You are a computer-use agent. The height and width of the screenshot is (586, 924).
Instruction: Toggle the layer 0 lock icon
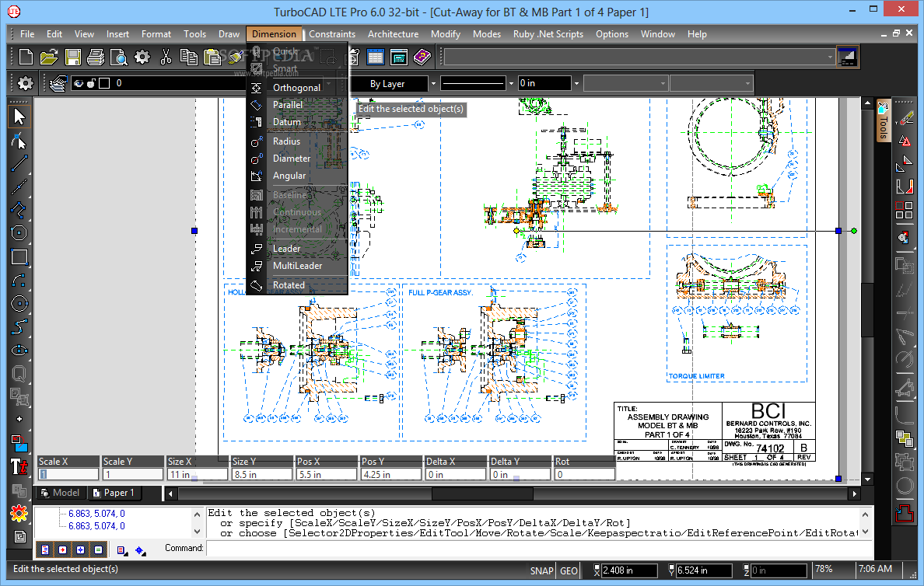(x=91, y=84)
